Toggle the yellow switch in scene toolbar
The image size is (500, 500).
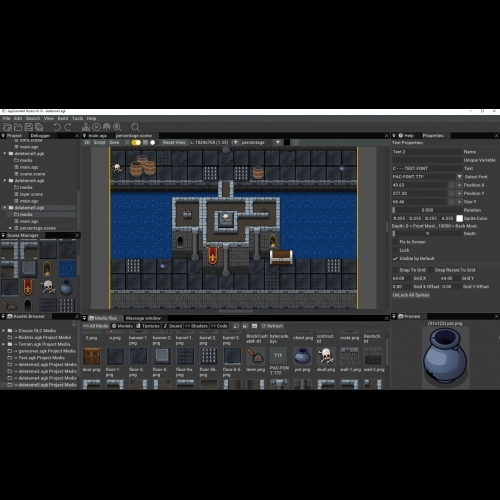(136, 142)
